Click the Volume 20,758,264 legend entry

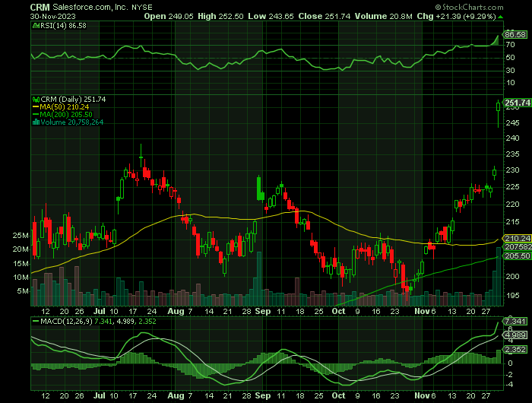tap(72, 122)
